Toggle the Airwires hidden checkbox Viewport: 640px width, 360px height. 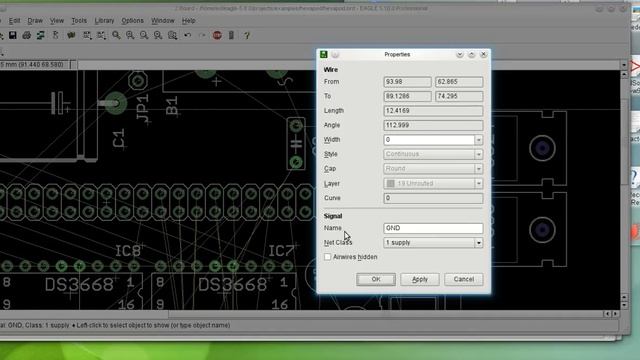(327, 257)
